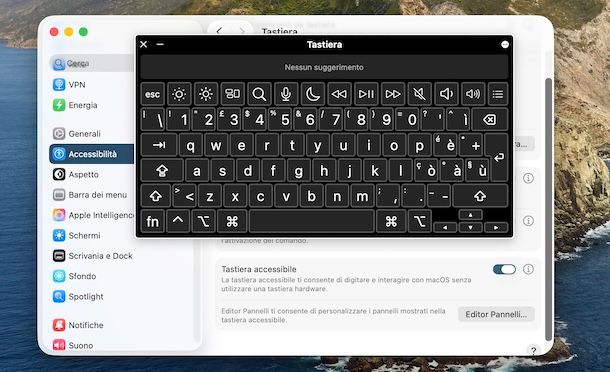Screen dimensions: 610x372
Task: Click the settings window vertical scrollbar
Action: (549, 209)
